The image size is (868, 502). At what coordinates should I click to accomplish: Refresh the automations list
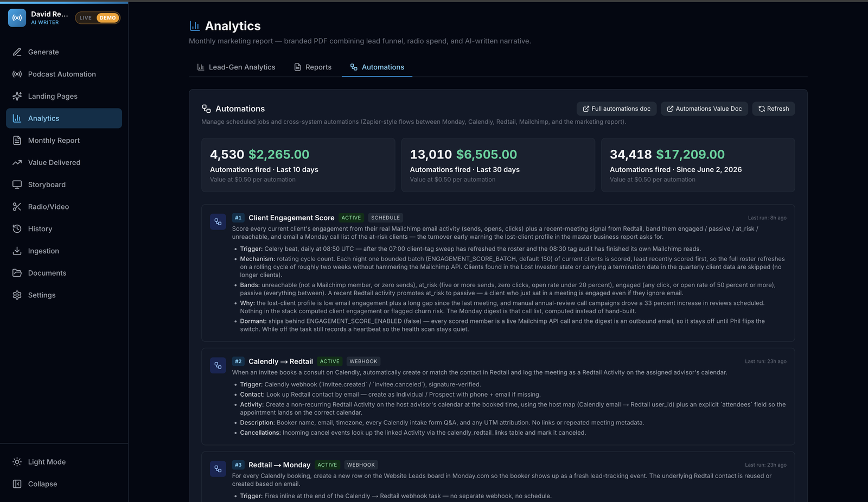774,109
